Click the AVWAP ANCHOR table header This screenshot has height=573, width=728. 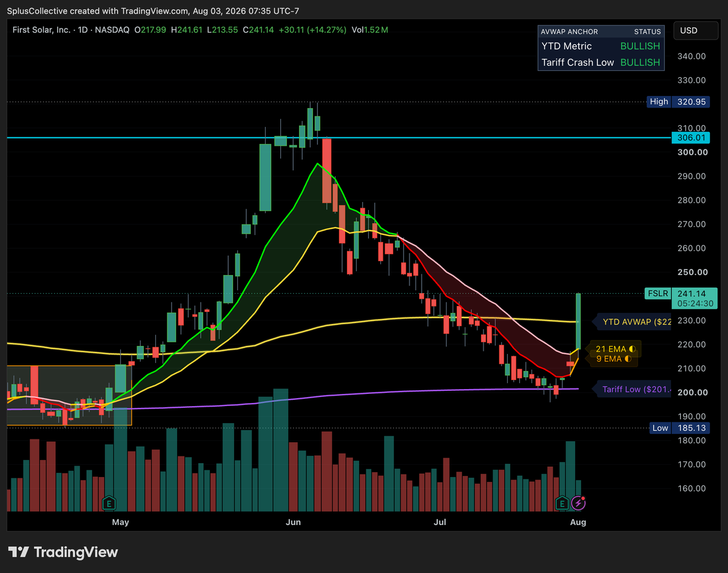(570, 32)
